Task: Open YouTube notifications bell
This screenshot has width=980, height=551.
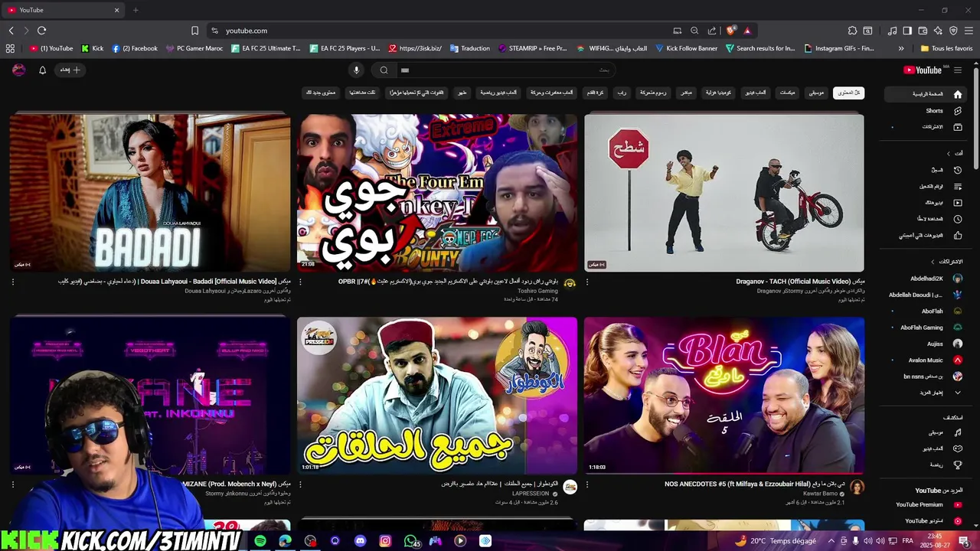Action: pos(43,70)
